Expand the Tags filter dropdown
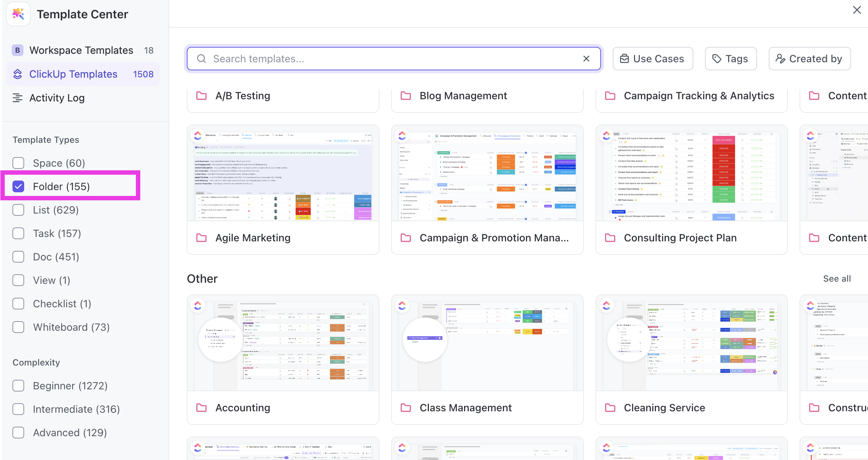This screenshot has width=868, height=460. tap(731, 59)
